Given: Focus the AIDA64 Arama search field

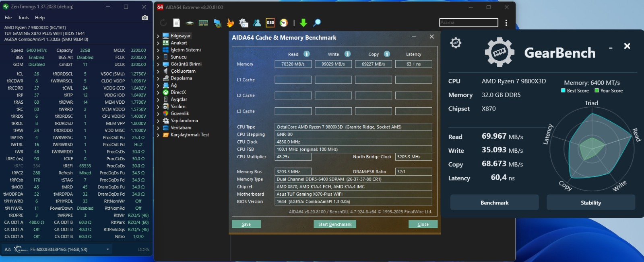Looking at the screenshot, I should click(x=469, y=23).
